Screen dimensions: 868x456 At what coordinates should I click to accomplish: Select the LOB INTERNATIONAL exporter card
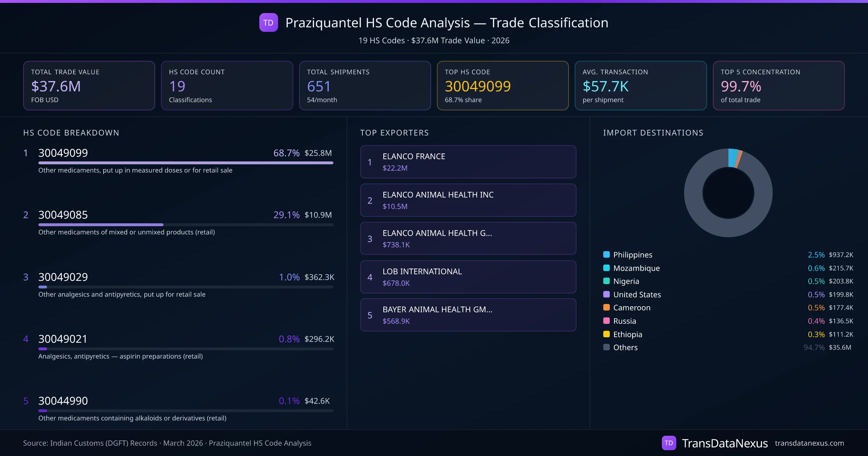468,277
